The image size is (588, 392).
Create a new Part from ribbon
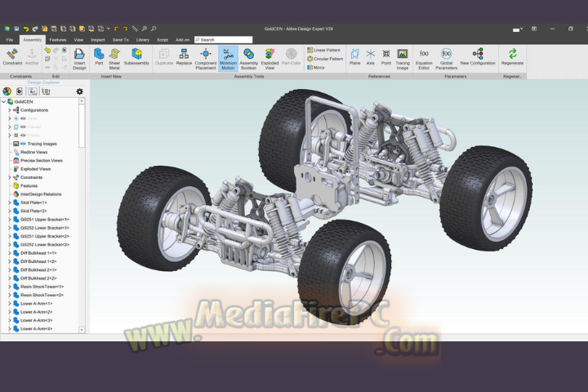point(99,56)
